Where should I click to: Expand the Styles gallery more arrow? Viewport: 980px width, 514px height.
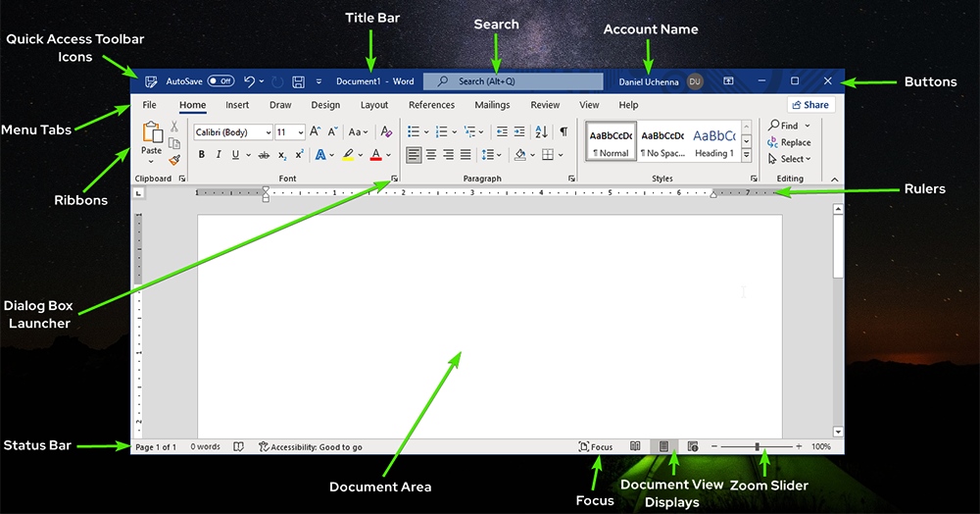(x=746, y=156)
